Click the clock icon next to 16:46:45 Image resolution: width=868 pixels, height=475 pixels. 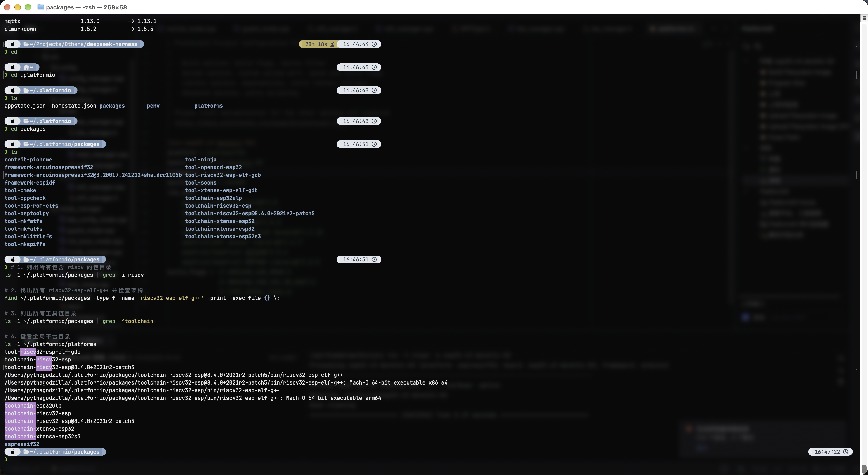coord(374,67)
